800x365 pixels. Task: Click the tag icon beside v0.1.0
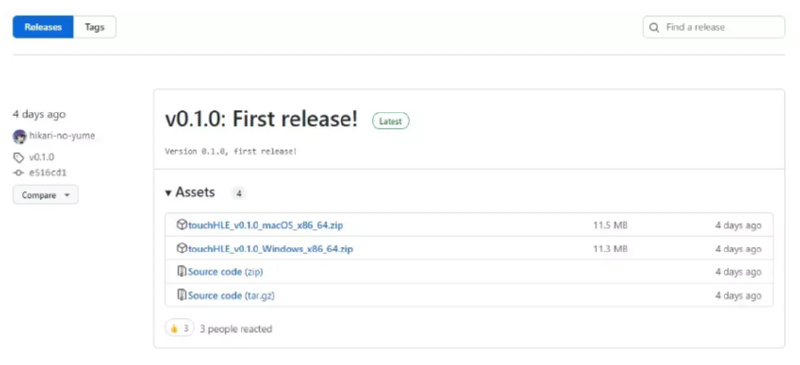pyautogui.click(x=19, y=157)
